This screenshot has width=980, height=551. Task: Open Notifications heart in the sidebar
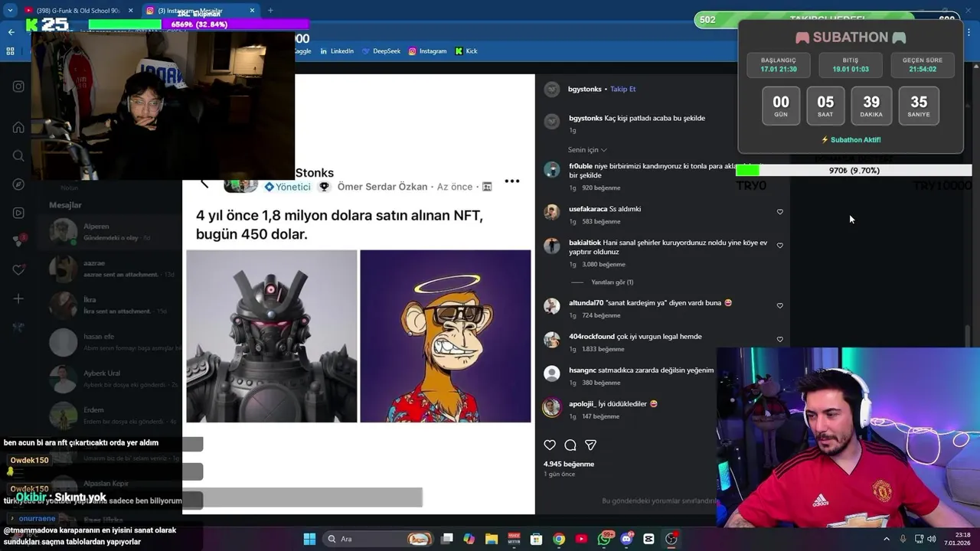pos(18,269)
